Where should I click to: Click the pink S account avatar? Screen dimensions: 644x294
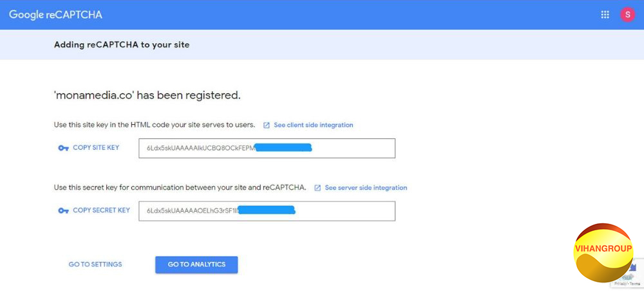627,15
